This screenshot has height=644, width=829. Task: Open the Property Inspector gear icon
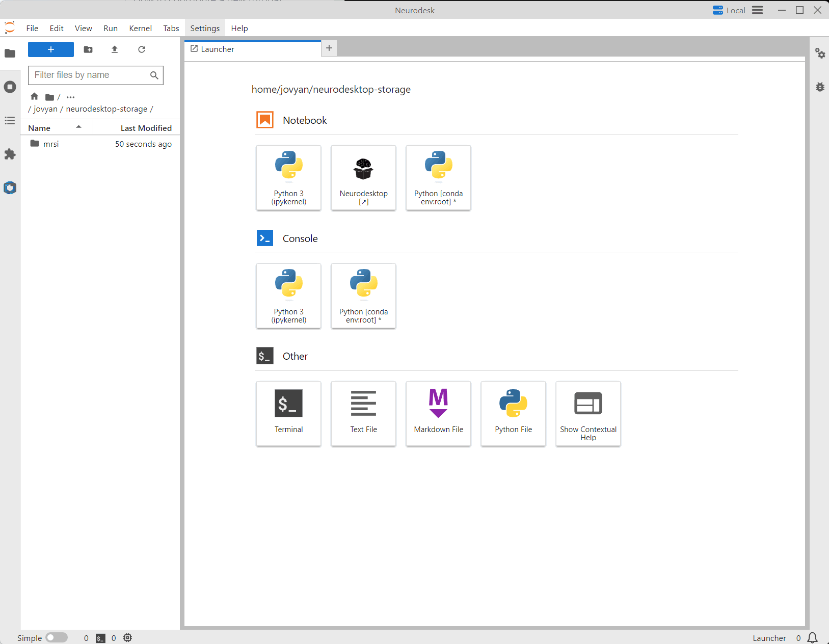(x=819, y=53)
